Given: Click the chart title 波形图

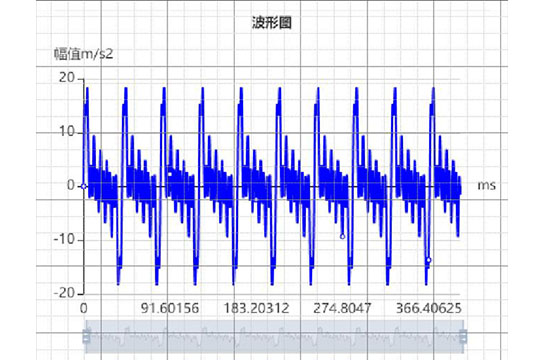Looking at the screenshot, I should (x=271, y=23).
